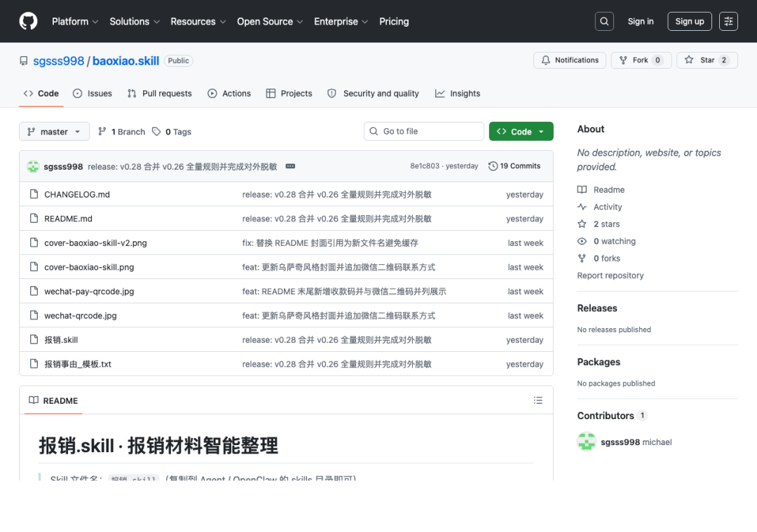This screenshot has height=532, width=757.
Task: Click the history clock icon by 19 Commits
Action: (x=493, y=166)
